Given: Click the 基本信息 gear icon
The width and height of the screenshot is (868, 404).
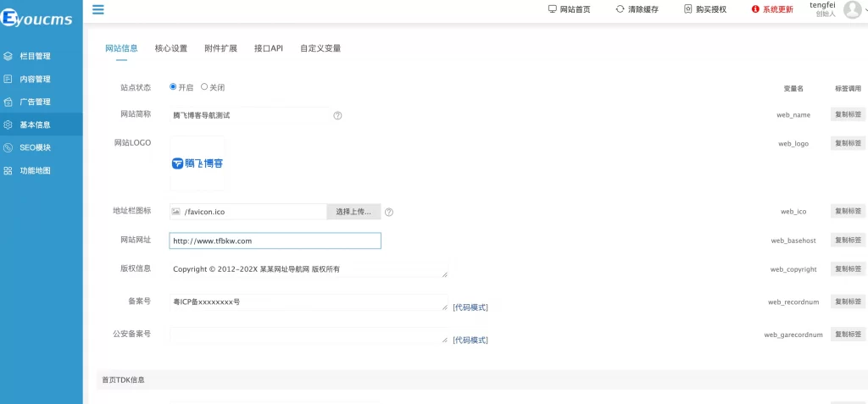Looking at the screenshot, I should point(8,125).
